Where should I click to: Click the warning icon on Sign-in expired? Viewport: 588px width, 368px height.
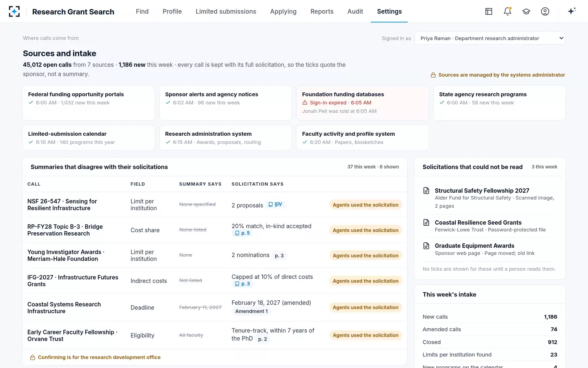(305, 103)
